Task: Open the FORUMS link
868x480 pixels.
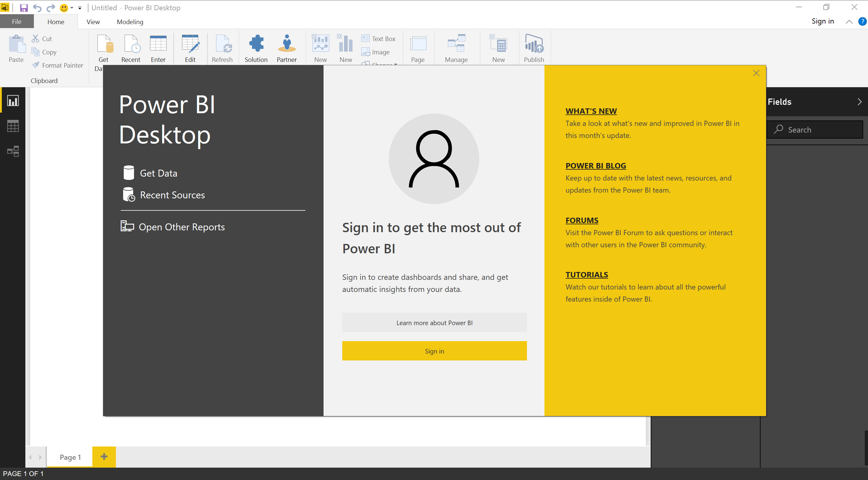Action: click(x=582, y=220)
